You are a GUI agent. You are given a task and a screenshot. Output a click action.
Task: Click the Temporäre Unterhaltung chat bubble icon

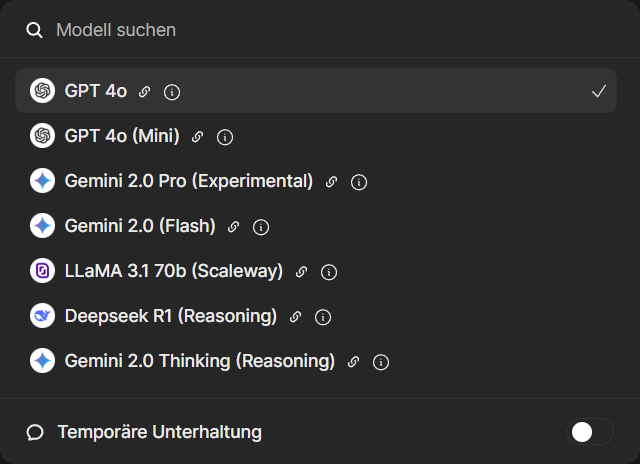point(35,432)
